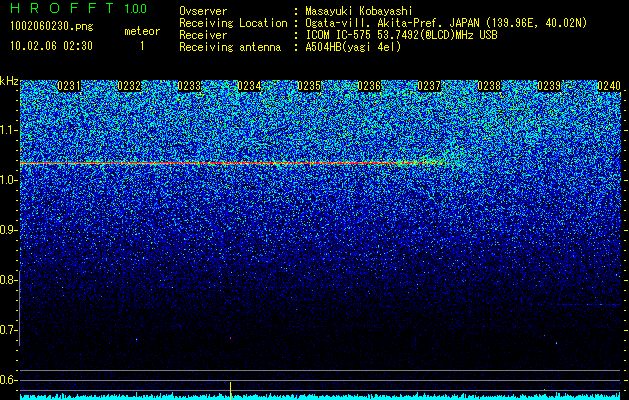Click the 0240 time marker

click(609, 86)
